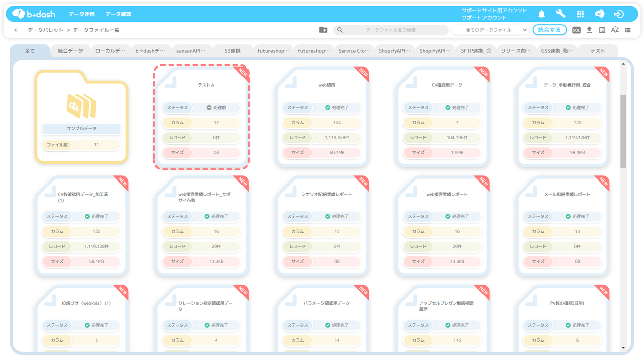
Task: Switch to the Service Clo… tab
Action: 354,51
